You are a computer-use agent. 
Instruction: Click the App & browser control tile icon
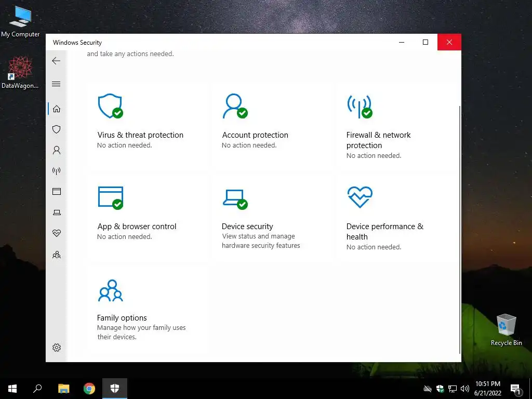(x=110, y=197)
